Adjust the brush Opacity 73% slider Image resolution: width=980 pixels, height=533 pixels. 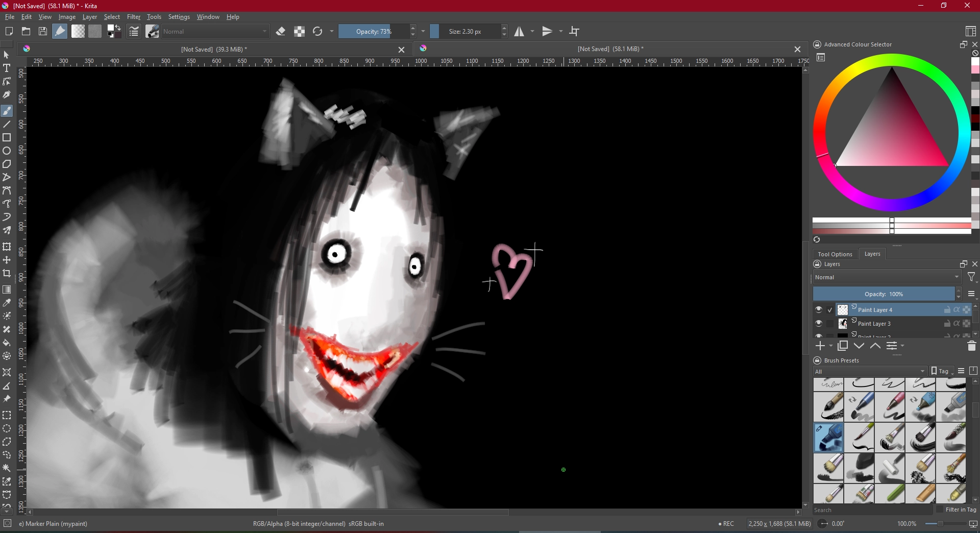[x=374, y=32]
